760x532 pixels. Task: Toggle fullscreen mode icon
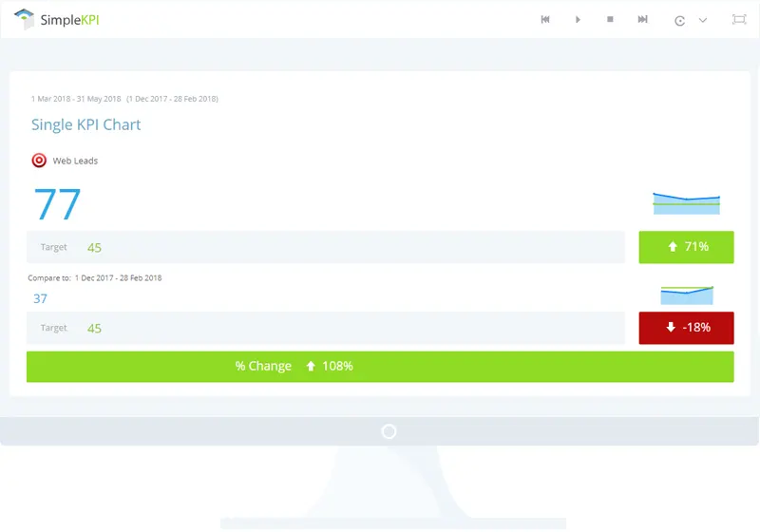[739, 19]
